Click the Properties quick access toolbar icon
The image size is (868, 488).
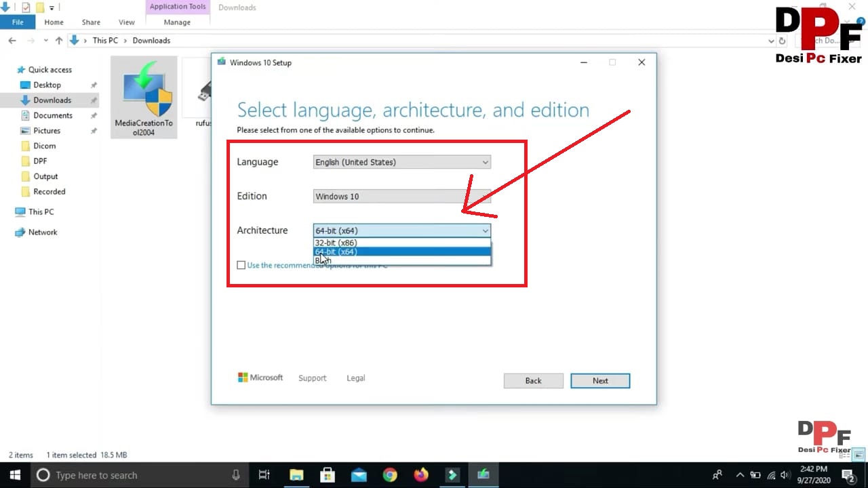click(x=26, y=7)
